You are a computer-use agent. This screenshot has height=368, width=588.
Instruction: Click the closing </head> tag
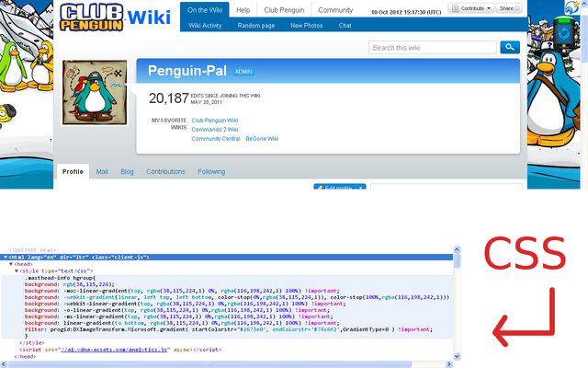[25, 356]
